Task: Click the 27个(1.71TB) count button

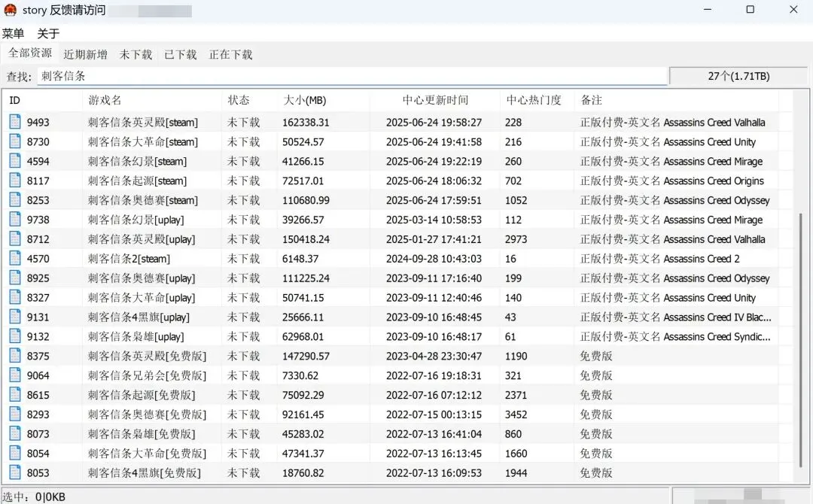Action: (x=738, y=76)
